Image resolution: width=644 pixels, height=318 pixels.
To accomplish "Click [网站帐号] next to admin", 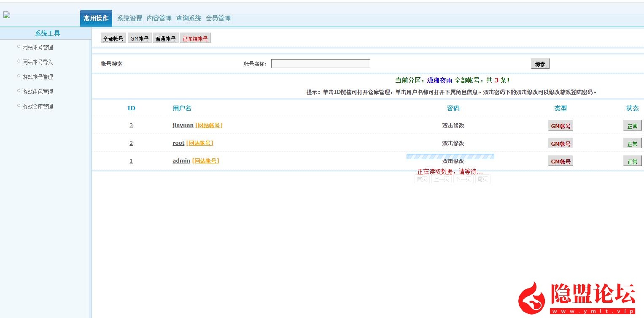I will 206,161.
